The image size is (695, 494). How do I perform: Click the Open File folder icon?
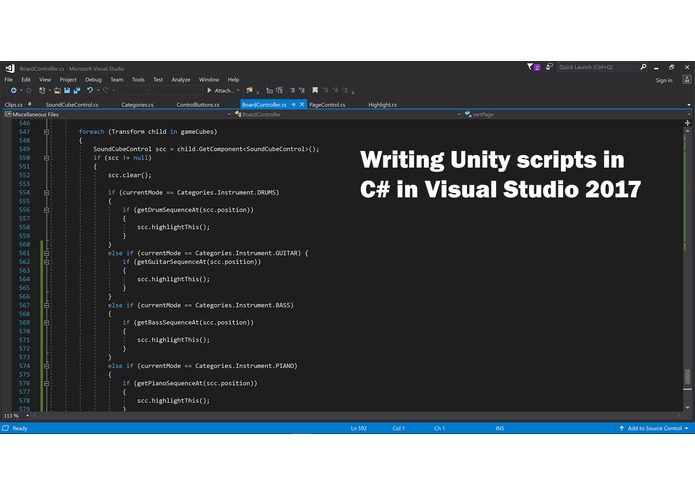pos(57,90)
